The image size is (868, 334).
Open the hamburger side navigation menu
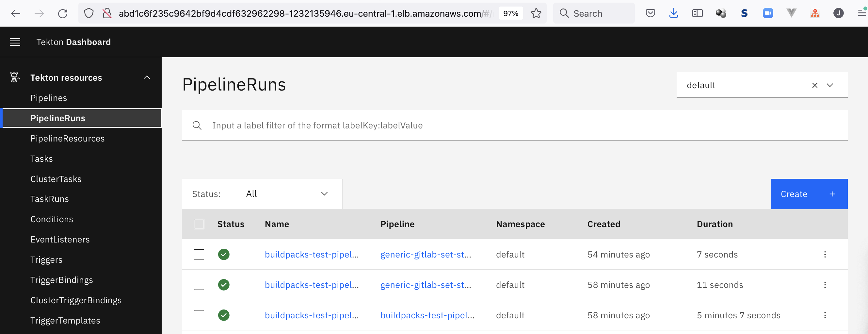(x=15, y=42)
